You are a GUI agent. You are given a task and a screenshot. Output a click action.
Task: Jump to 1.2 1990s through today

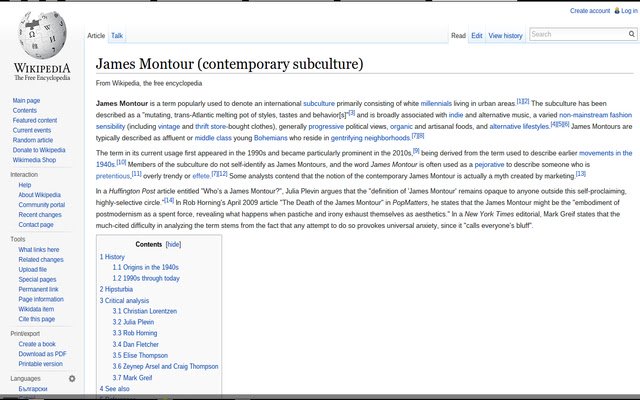146,278
